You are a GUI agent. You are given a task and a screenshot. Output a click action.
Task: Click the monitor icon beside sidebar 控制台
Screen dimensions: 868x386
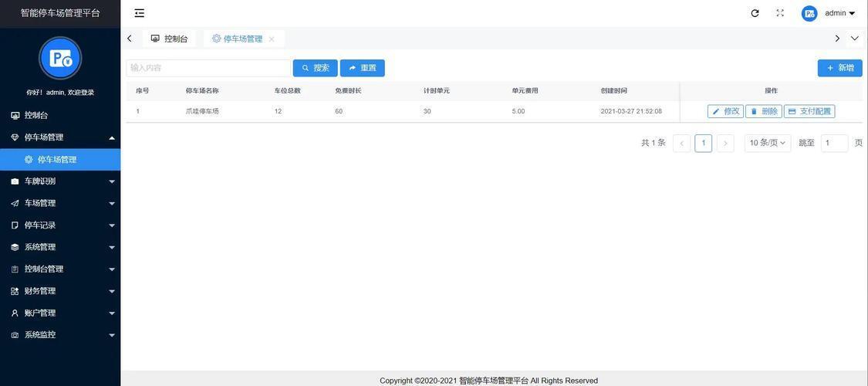[15, 116]
